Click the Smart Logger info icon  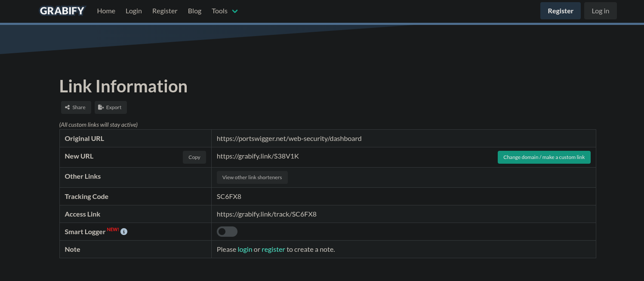point(124,232)
